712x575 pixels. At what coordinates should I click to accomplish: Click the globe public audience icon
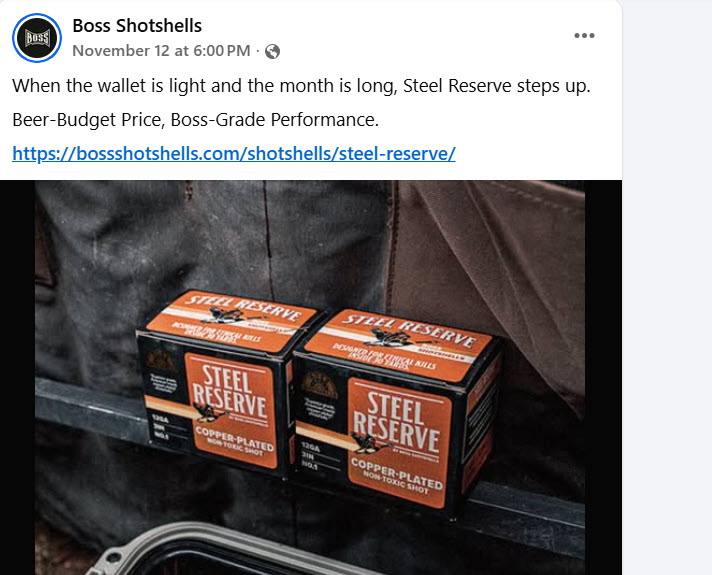(x=272, y=51)
